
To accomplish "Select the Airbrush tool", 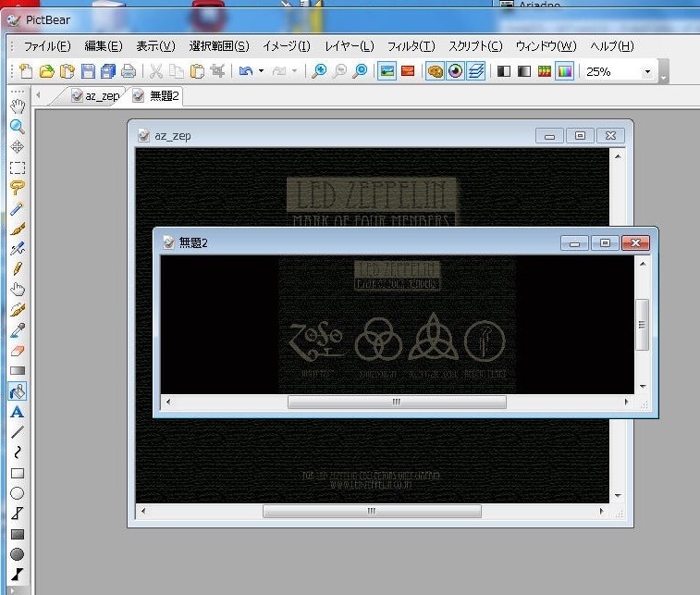I will pos(18,249).
